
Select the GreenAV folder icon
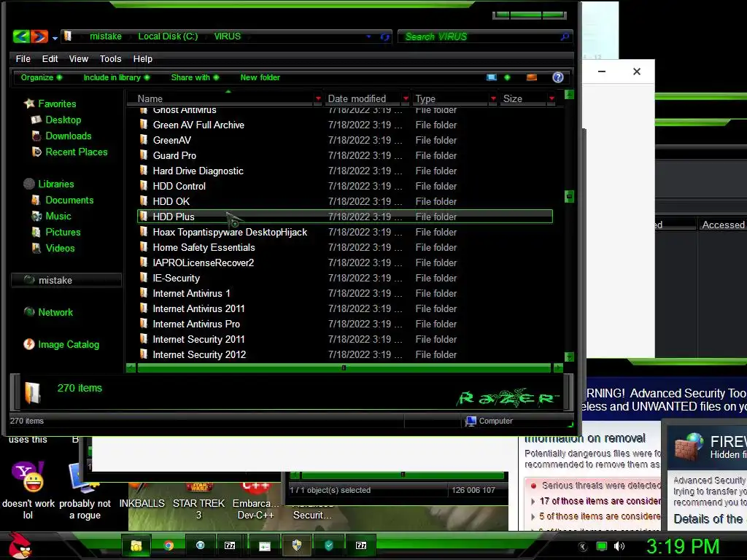tap(144, 139)
